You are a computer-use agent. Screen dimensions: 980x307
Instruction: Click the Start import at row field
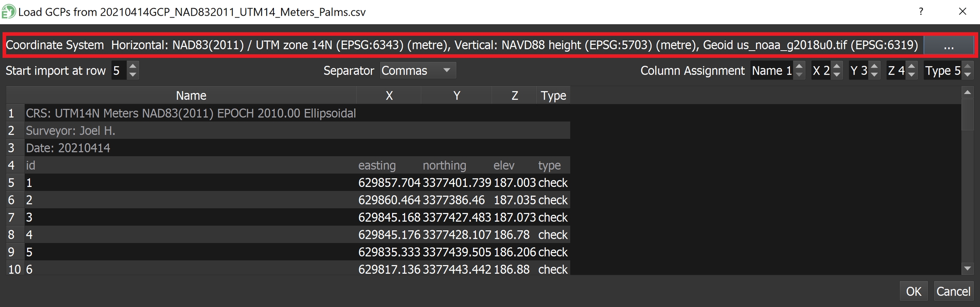click(118, 70)
